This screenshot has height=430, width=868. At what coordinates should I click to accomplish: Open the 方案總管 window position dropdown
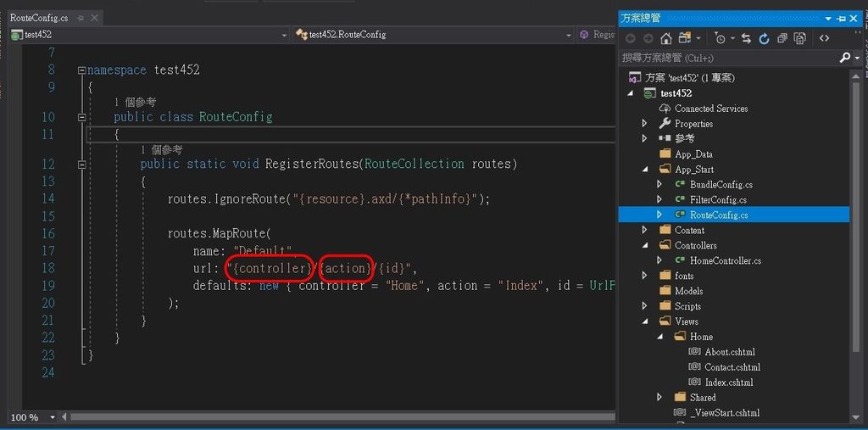pos(829,19)
